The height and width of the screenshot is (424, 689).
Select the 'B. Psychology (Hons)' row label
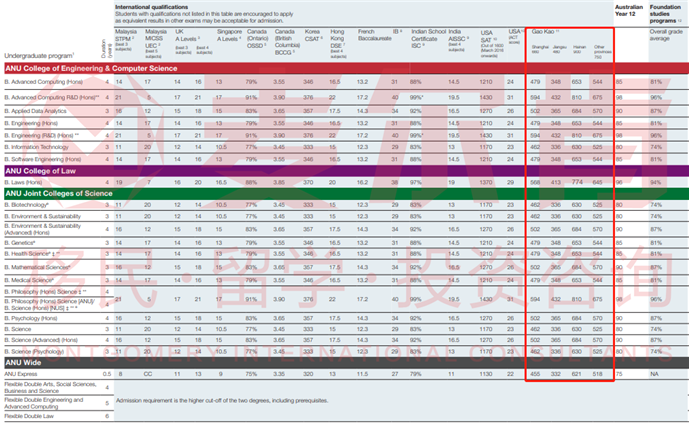pyautogui.click(x=31, y=319)
